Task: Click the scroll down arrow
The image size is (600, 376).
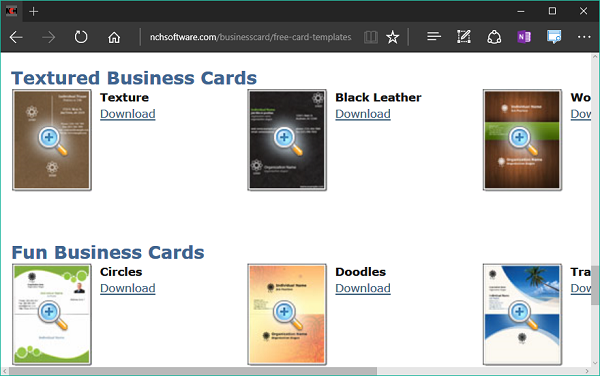Action: pos(595,363)
